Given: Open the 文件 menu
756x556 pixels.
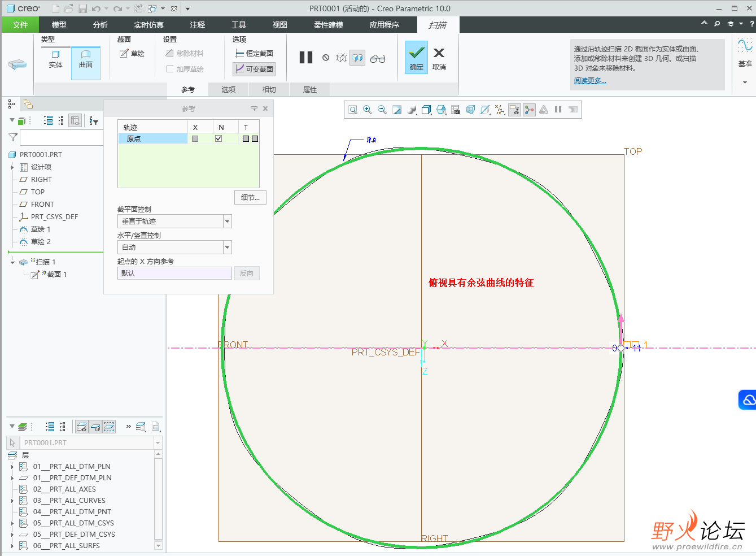Looking at the screenshot, I should click(x=20, y=25).
